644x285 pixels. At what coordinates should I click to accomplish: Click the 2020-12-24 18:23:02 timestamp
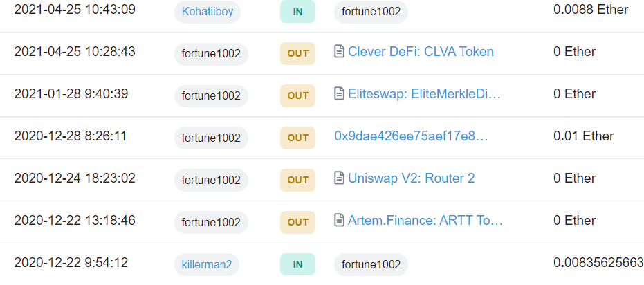[75, 178]
